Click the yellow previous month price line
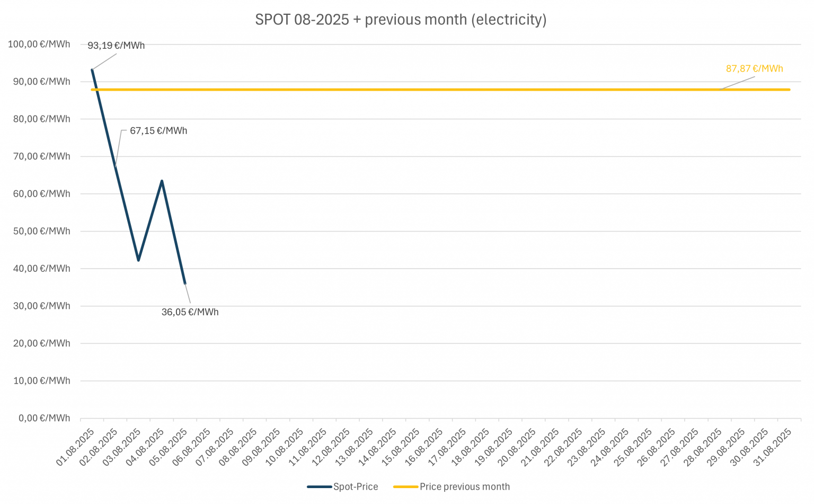 pyautogui.click(x=424, y=90)
